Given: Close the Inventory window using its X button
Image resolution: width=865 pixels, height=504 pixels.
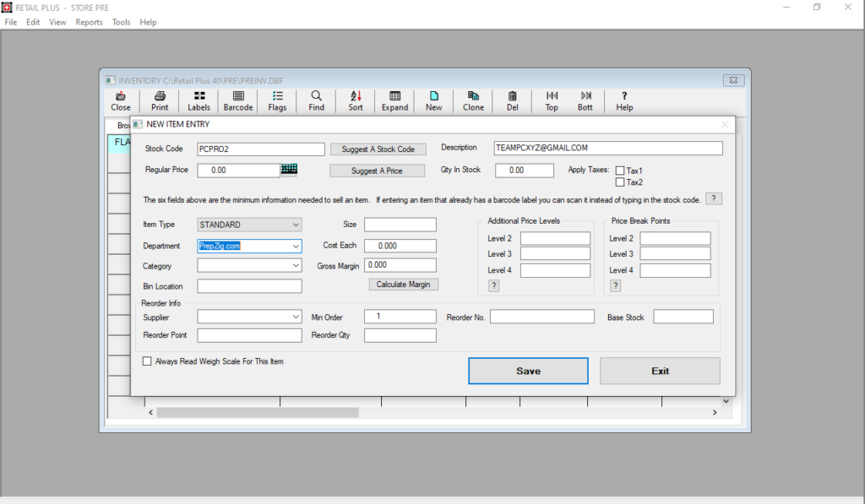Looking at the screenshot, I should [x=734, y=80].
